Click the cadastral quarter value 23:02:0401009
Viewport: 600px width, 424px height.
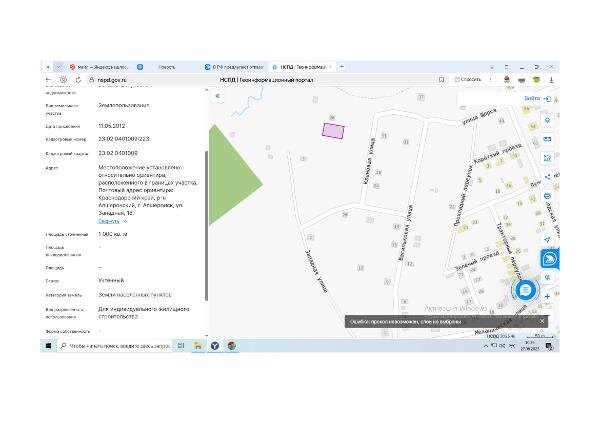pos(118,153)
